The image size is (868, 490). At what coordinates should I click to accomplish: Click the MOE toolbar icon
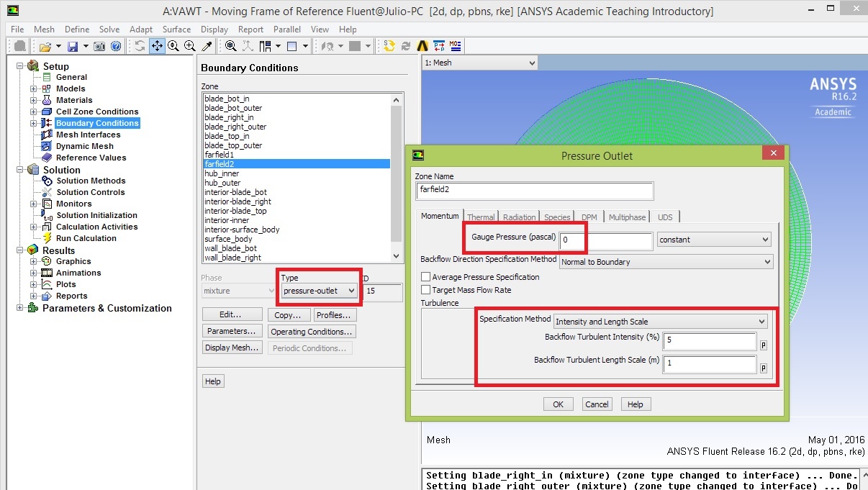click(456, 46)
